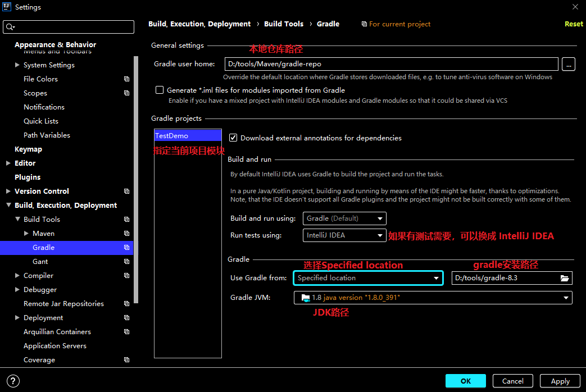The image size is (586, 392).
Task: Click the project-level icon beside Compiler
Action: pyautogui.click(x=126, y=275)
